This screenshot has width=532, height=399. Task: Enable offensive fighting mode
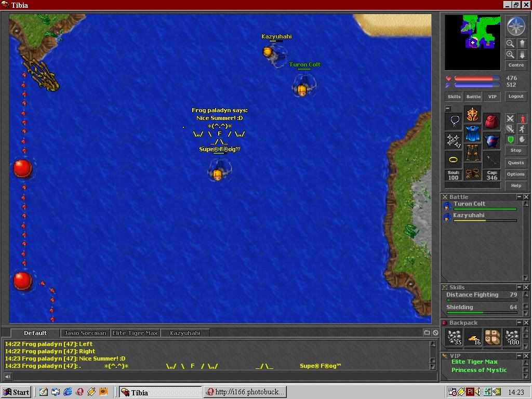click(x=510, y=118)
